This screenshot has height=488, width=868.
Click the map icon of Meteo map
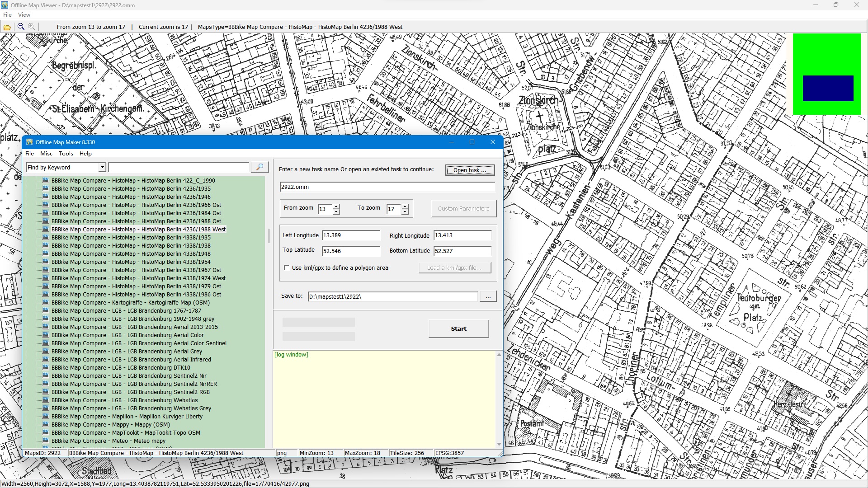click(46, 441)
